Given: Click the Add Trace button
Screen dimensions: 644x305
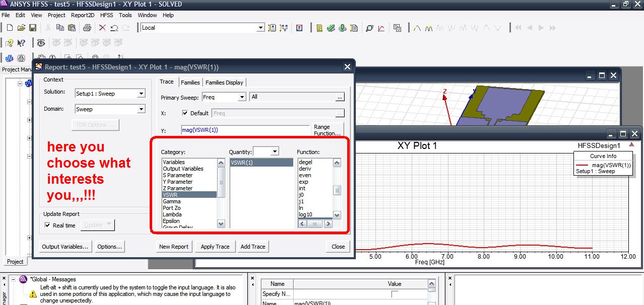Looking at the screenshot, I should click(252, 247).
